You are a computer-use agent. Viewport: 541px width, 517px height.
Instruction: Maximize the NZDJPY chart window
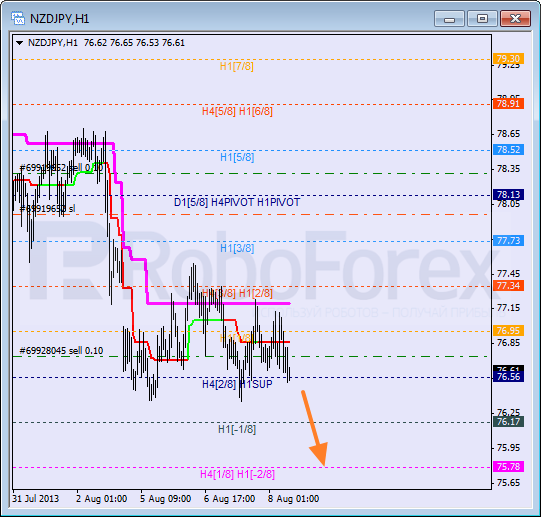pyautogui.click(x=482, y=19)
